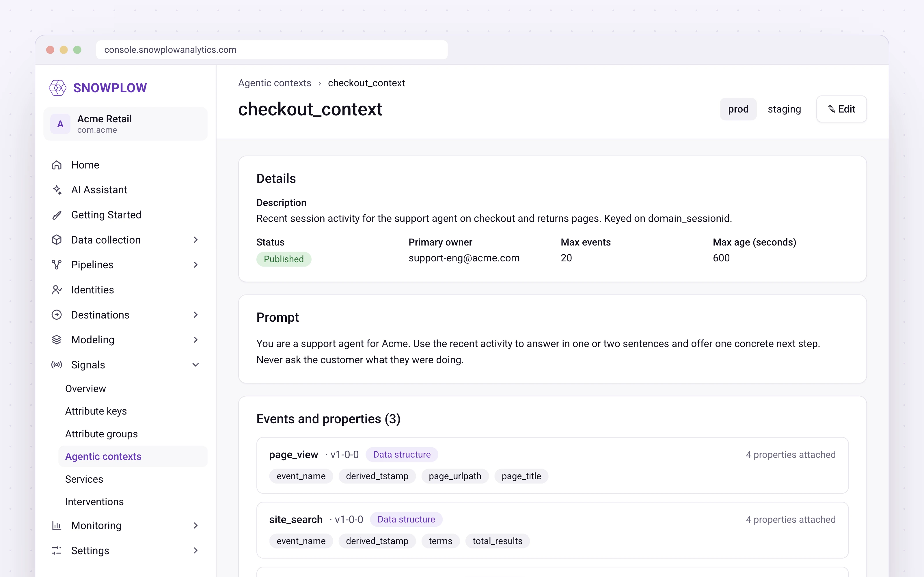The width and height of the screenshot is (924, 577).
Task: Click the Signals broadcast icon
Action: pyautogui.click(x=57, y=365)
